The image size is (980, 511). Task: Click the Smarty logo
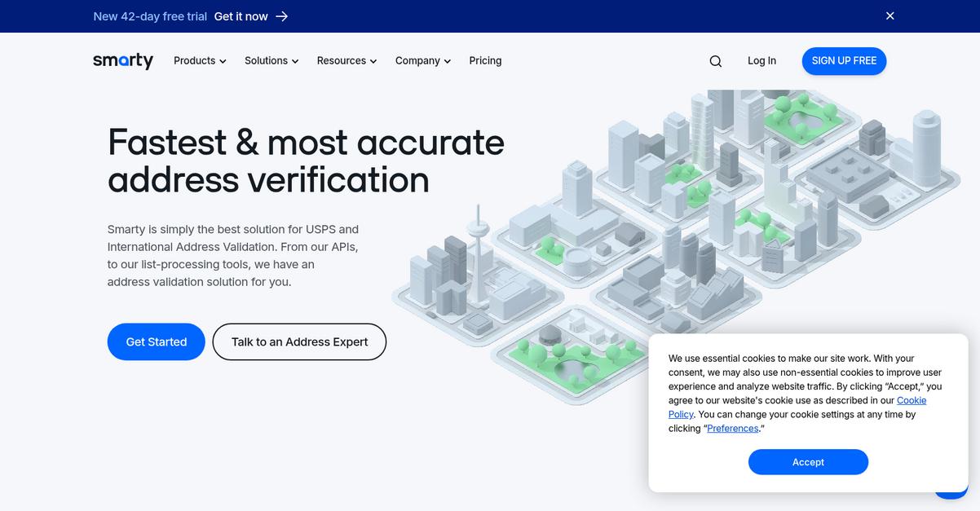pyautogui.click(x=123, y=60)
